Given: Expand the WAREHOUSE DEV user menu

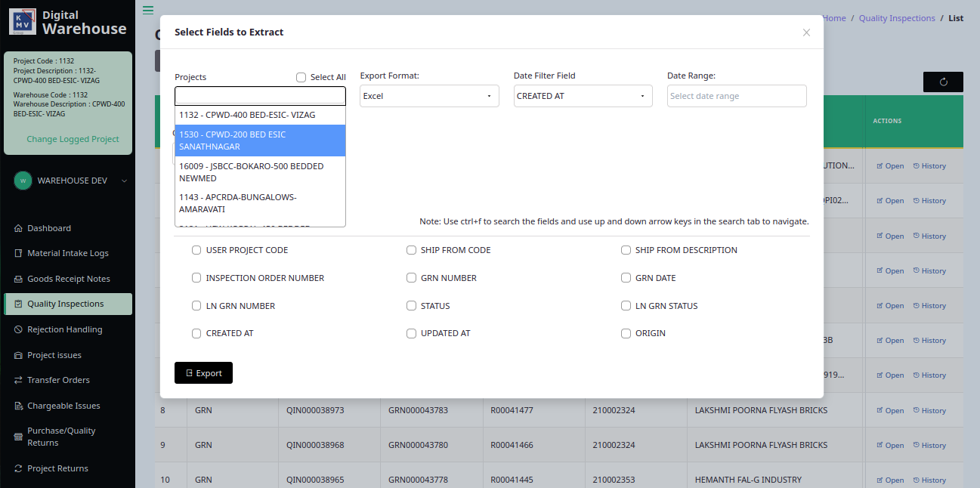Looking at the screenshot, I should tap(72, 181).
